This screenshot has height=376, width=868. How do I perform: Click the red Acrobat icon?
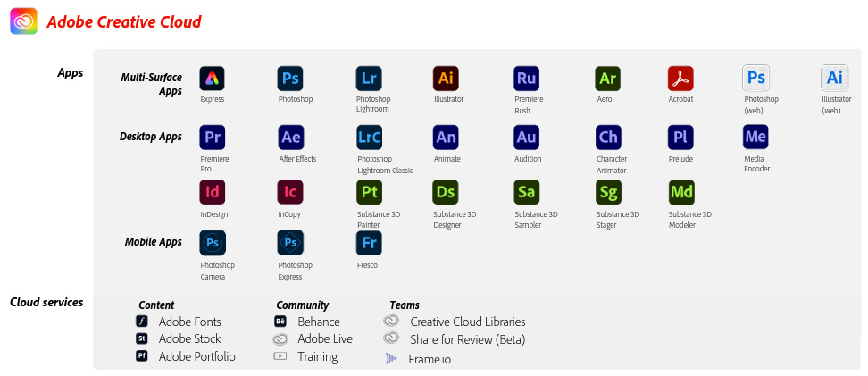[680, 79]
